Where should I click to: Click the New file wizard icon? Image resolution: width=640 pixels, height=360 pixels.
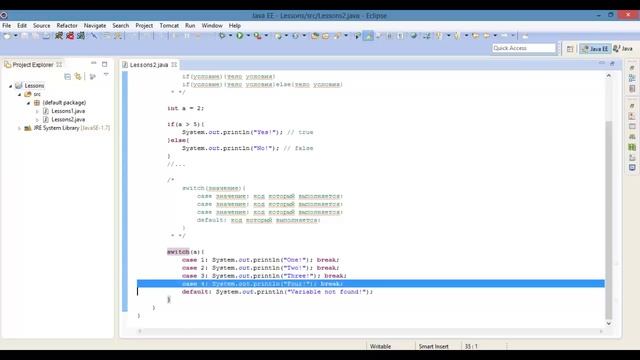coord(7,36)
